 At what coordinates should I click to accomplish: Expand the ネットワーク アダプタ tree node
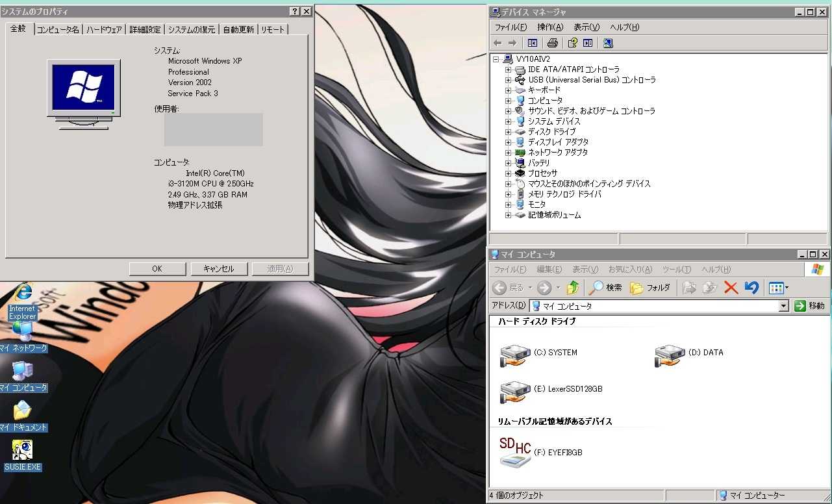[x=509, y=153]
